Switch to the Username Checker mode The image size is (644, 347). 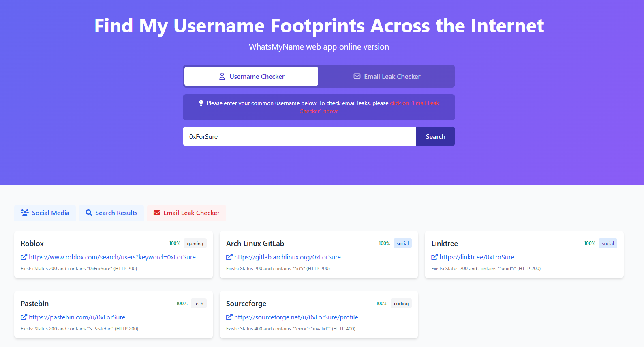tap(251, 76)
